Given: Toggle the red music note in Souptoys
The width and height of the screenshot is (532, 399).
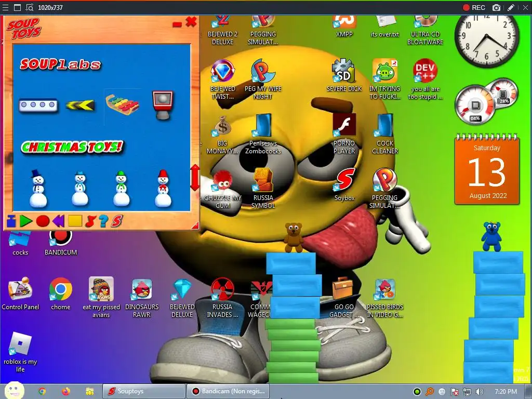Looking at the screenshot, I should [90, 221].
